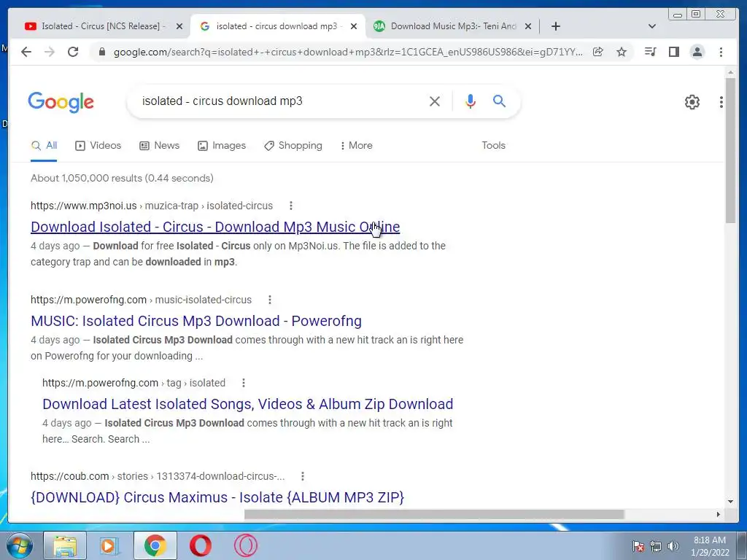Go to the Google logo homepage
Viewport: 747px width, 560px height.
point(61,102)
